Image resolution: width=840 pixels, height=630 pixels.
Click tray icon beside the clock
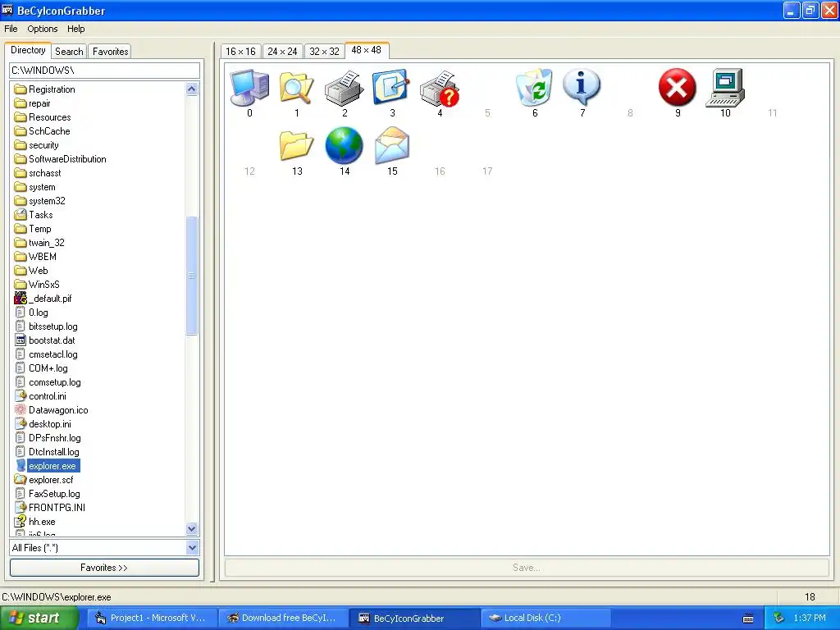[778, 618]
